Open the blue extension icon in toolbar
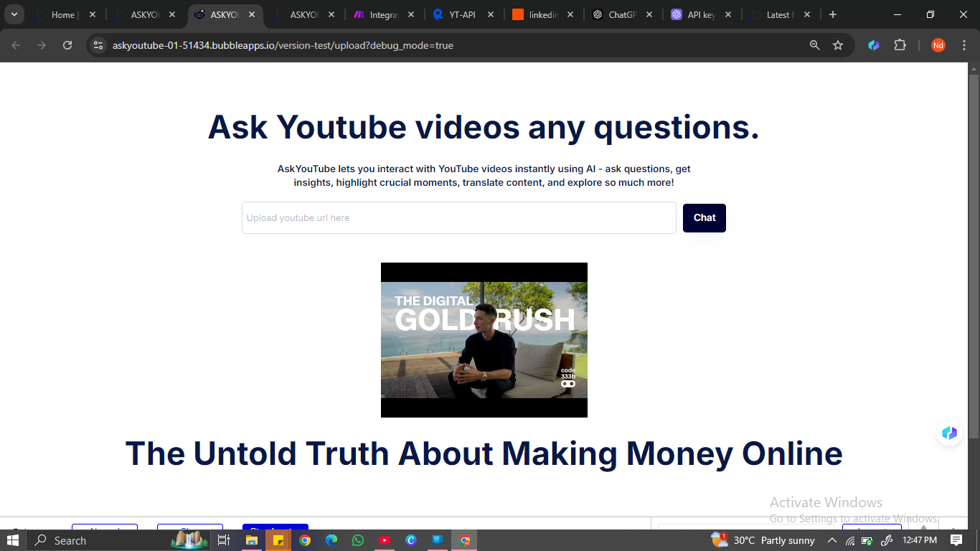Viewport: 980px width, 551px height. point(874,45)
